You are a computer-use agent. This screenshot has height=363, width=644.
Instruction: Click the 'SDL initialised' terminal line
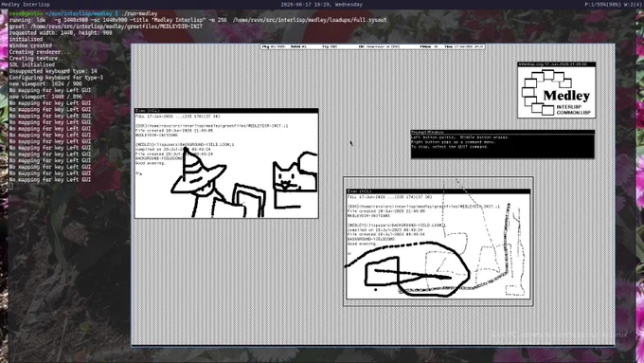[x=32, y=64]
